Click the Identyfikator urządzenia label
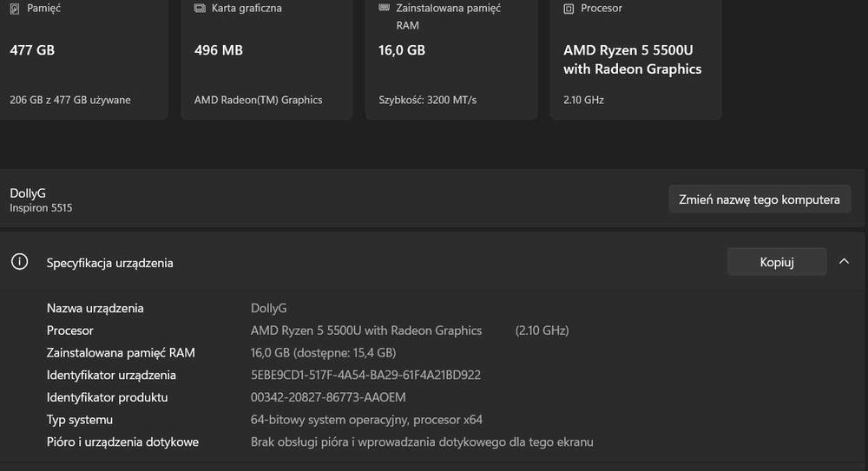Image resolution: width=868 pixels, height=471 pixels. pyautogui.click(x=111, y=376)
